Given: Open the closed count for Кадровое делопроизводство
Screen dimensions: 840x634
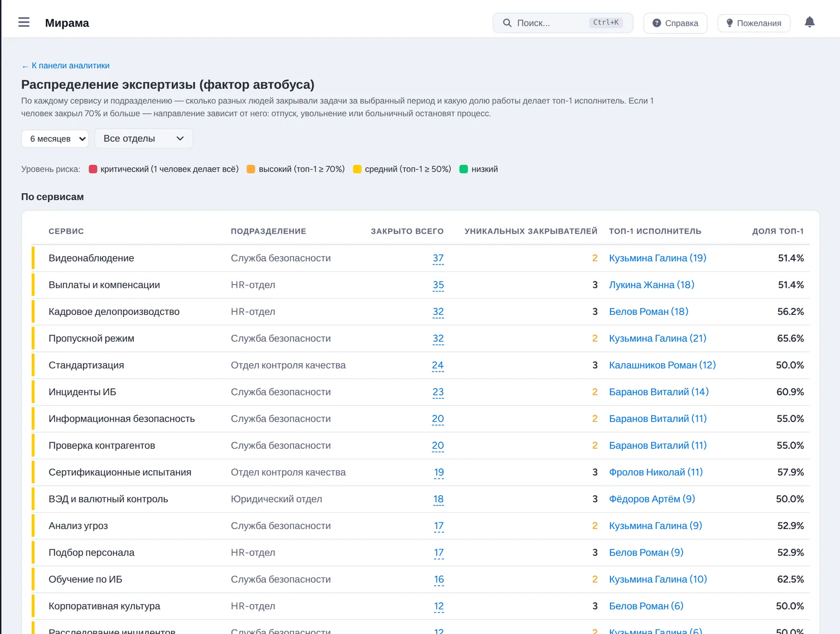Looking at the screenshot, I should [x=438, y=312].
